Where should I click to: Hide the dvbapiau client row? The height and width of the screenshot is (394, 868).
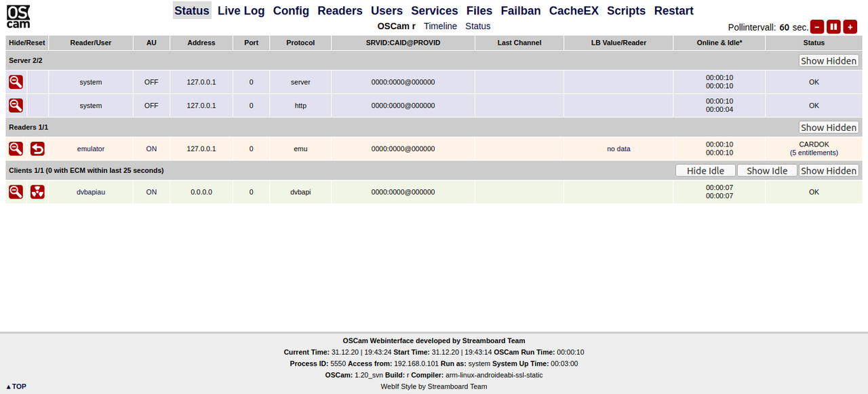[16, 192]
